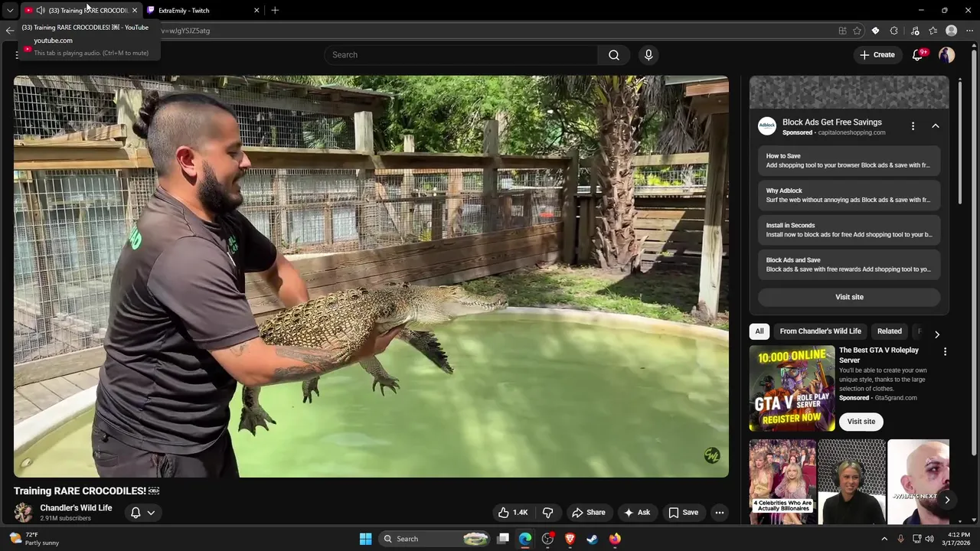Click the Chandler's Wild Life channel name
This screenshot has height=551, width=980.
tap(76, 508)
